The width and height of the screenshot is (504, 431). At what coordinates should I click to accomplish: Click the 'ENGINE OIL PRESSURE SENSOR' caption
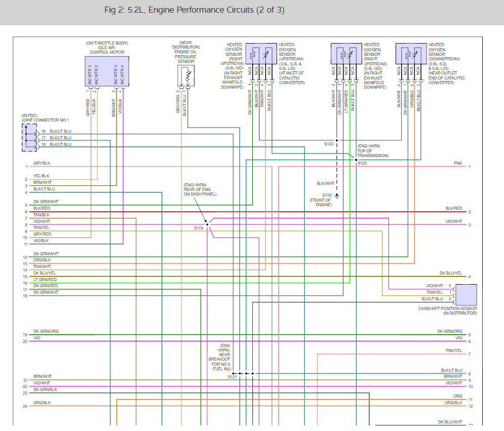pyautogui.click(x=185, y=57)
